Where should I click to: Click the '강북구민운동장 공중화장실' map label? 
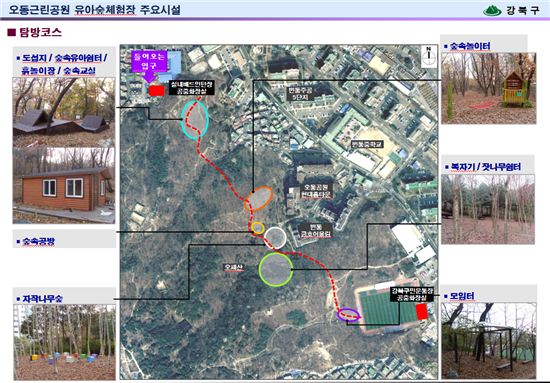412,294
